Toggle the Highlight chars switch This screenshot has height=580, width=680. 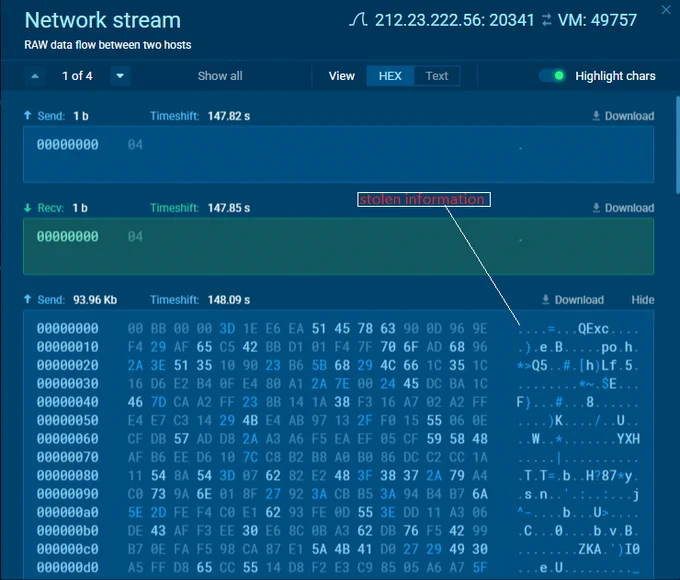(552, 76)
